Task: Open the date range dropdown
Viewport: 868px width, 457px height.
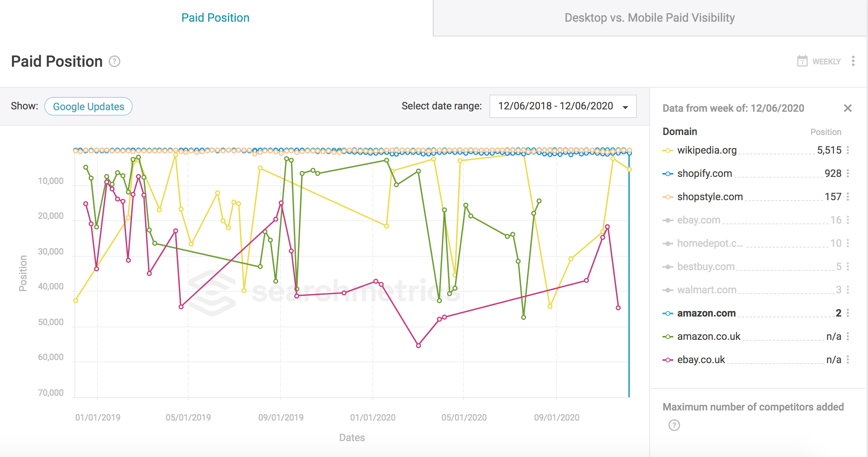Action: coord(563,106)
